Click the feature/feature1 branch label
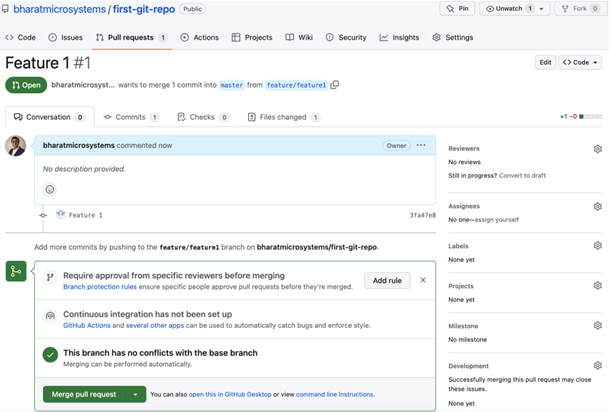The height and width of the screenshot is (412, 610). (x=296, y=85)
